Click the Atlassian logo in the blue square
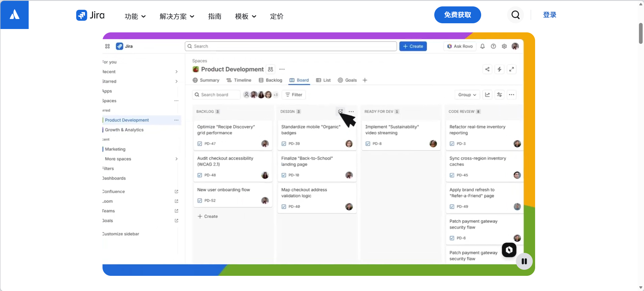644x291 pixels. [x=14, y=14]
